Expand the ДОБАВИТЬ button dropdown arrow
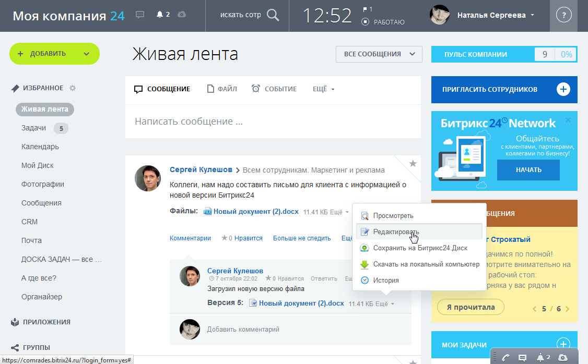 click(87, 54)
